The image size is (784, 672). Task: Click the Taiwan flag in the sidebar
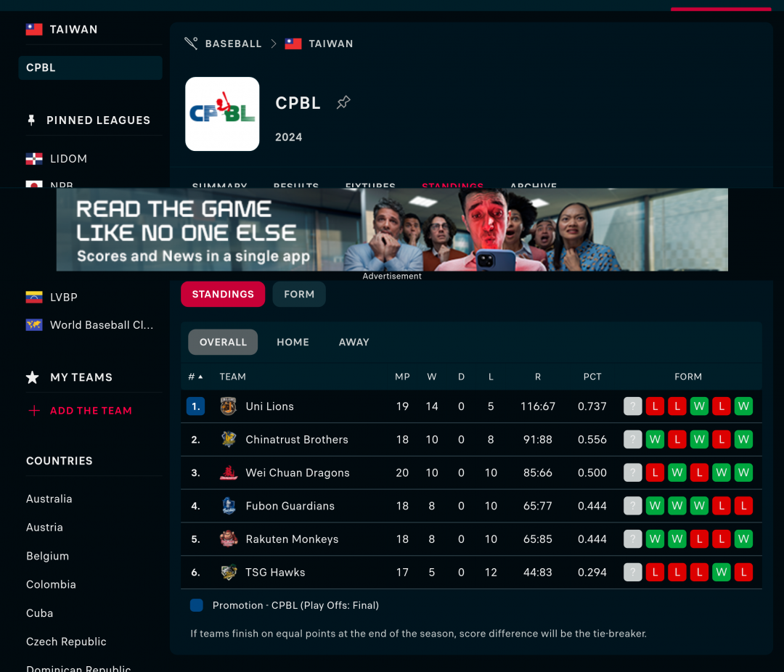pos(34,30)
